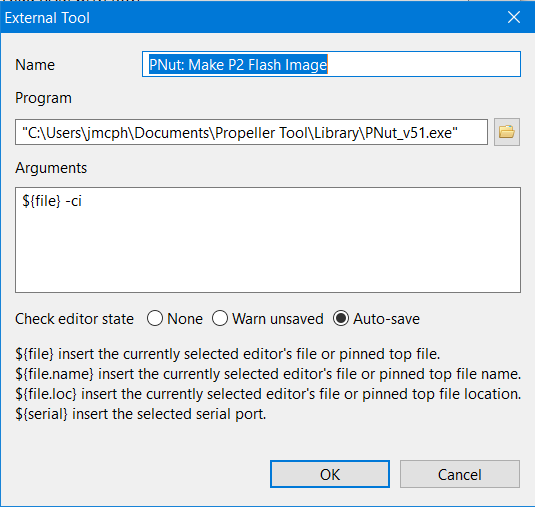Close the External Tool dialog
Screen dimensions: 535x507
(514, 17)
